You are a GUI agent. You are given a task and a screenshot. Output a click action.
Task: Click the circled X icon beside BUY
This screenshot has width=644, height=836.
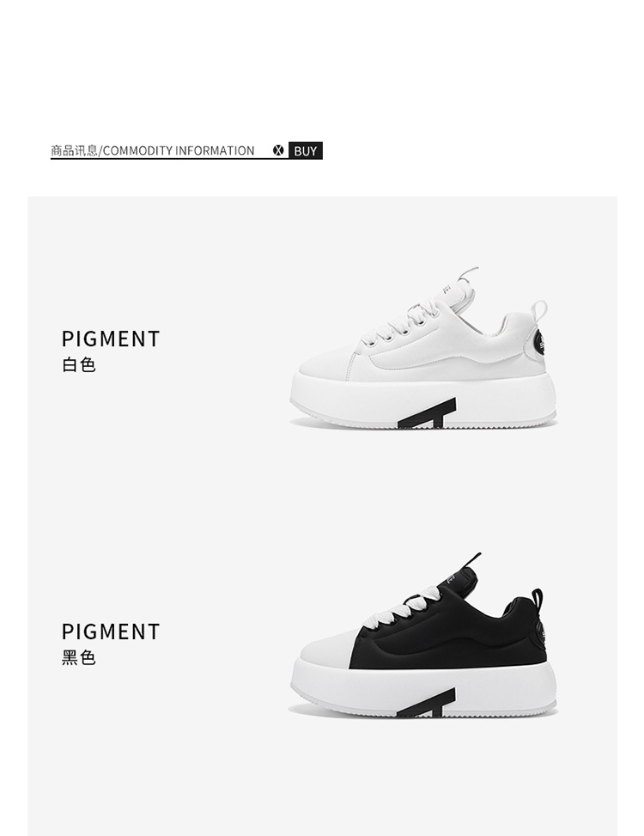(x=278, y=150)
